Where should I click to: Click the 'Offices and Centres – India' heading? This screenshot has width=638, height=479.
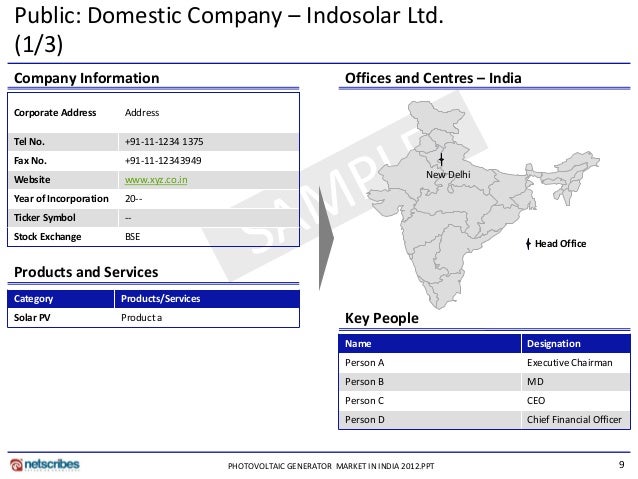tap(433, 78)
